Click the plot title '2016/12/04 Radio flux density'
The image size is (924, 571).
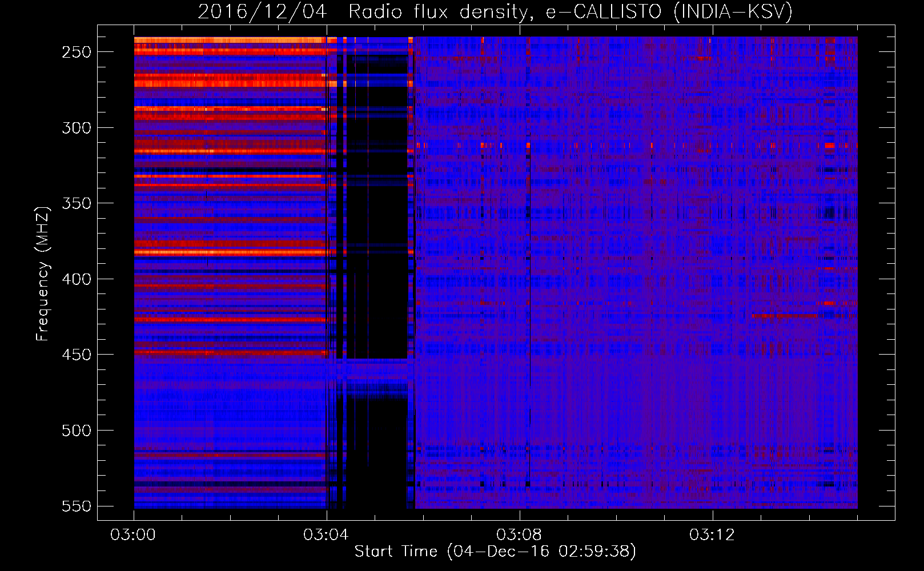pyautogui.click(x=495, y=11)
